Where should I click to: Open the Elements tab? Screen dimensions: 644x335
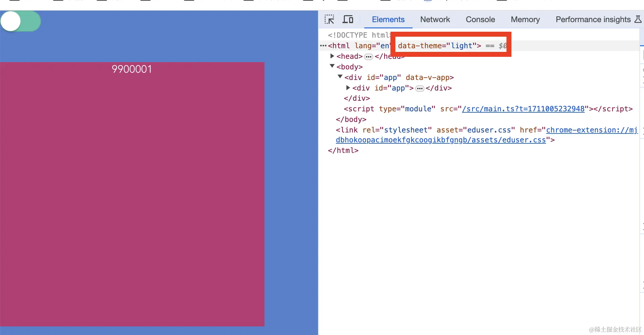point(388,19)
